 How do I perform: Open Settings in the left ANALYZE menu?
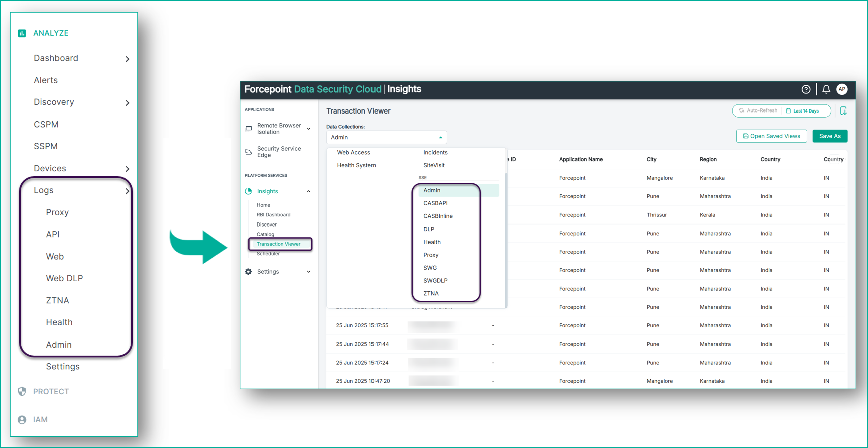tap(63, 367)
